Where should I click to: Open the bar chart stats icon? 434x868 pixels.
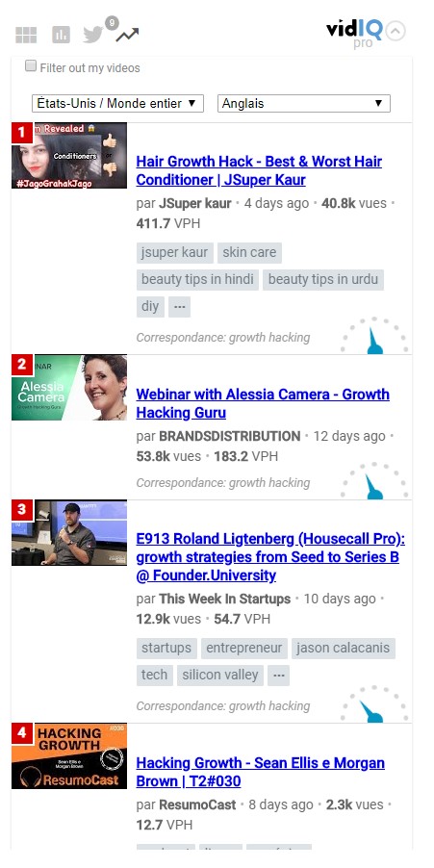tap(61, 35)
